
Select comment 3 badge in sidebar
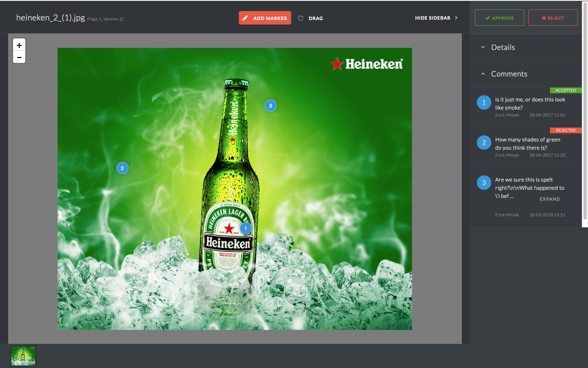click(484, 183)
